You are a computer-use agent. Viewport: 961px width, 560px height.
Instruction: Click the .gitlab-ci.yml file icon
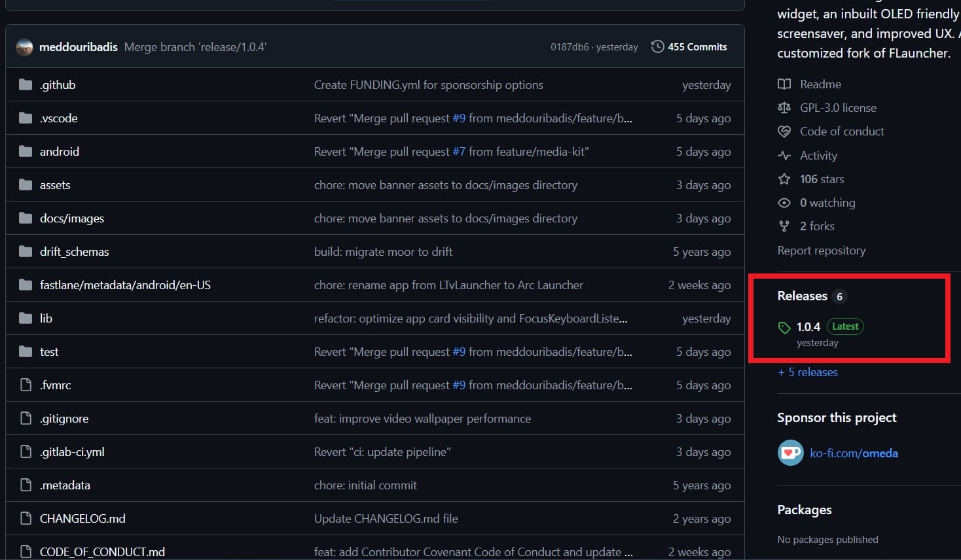tap(26, 452)
